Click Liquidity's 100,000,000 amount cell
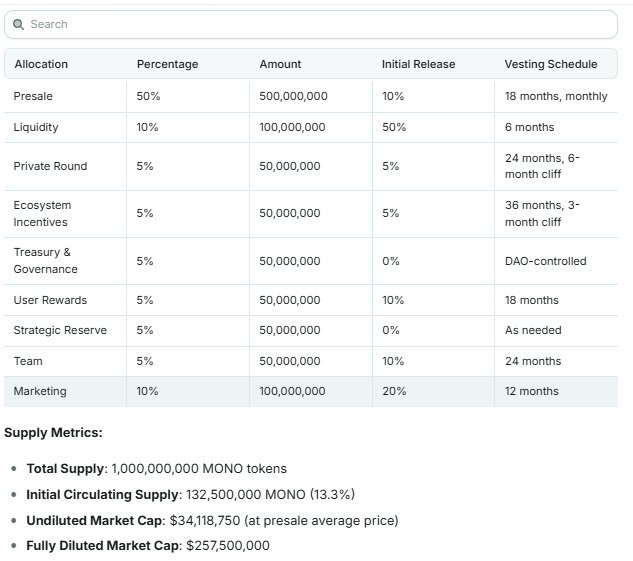Screen dimensions: 633x561 click(310, 127)
